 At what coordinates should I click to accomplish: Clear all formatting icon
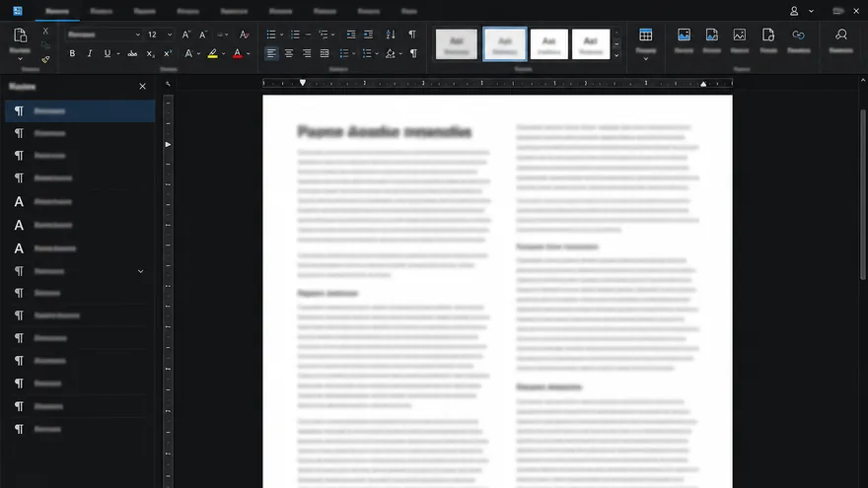[x=244, y=35]
